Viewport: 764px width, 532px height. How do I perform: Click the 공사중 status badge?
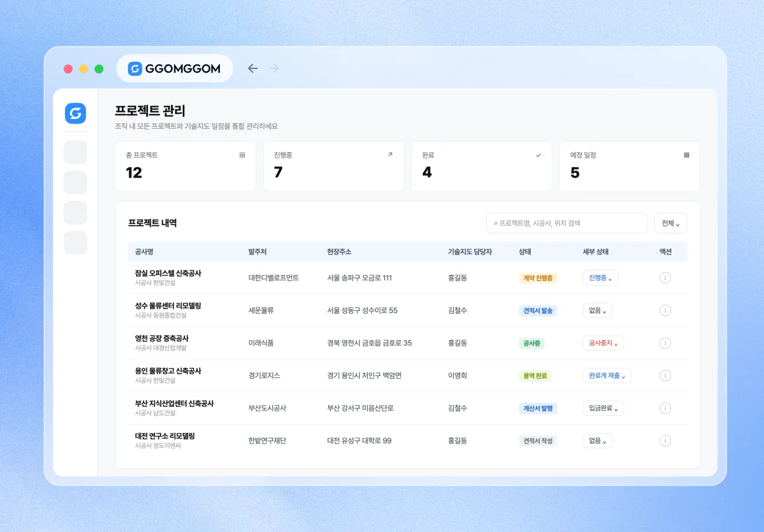pos(531,344)
